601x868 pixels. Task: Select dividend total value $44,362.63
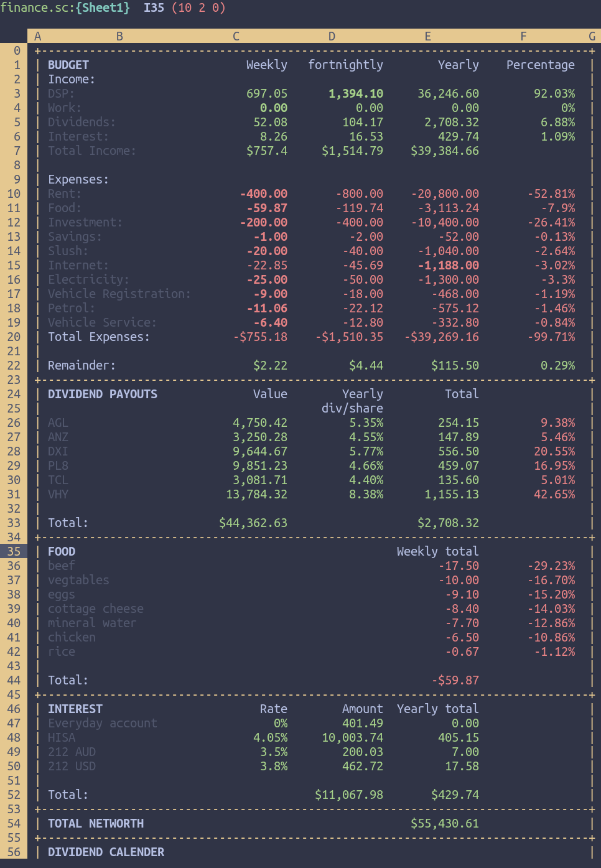[x=253, y=523]
